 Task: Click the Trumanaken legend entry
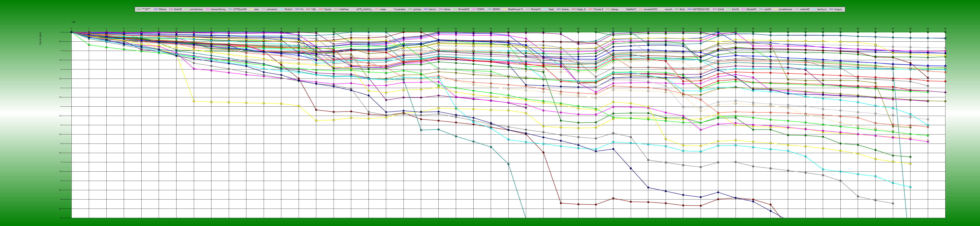pos(399,9)
